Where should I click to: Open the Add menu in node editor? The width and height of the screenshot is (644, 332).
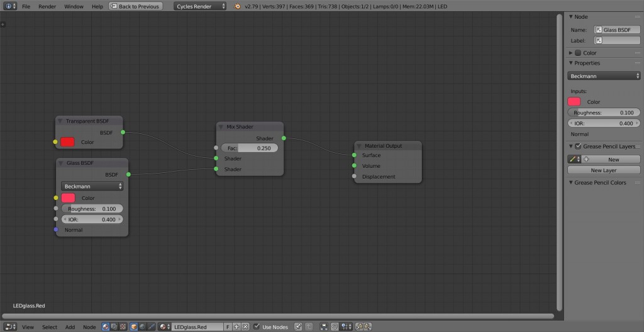(70, 327)
